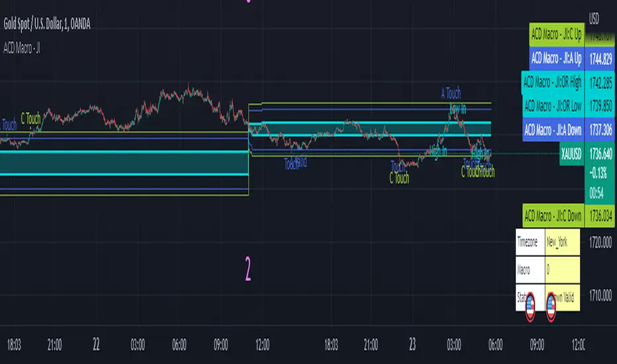The width and height of the screenshot is (617, 364).
Task: Open the USD currency selector on price axis
Action: click(594, 18)
